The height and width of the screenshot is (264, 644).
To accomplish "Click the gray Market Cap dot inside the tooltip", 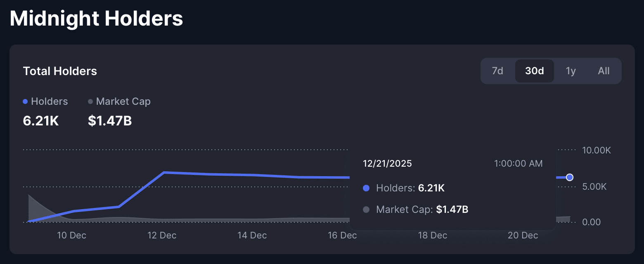I will tap(366, 210).
